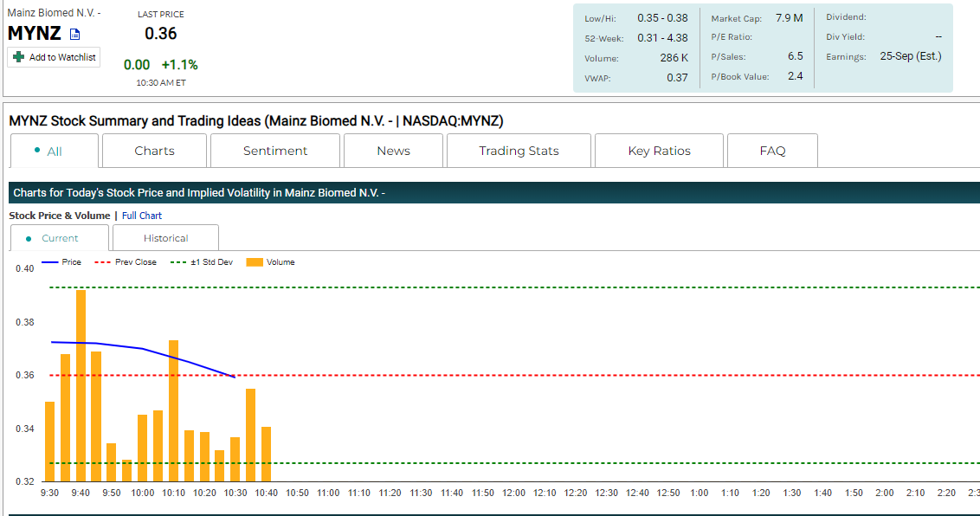
Task: Click the 0.40 price axis label
Action: click(x=25, y=268)
